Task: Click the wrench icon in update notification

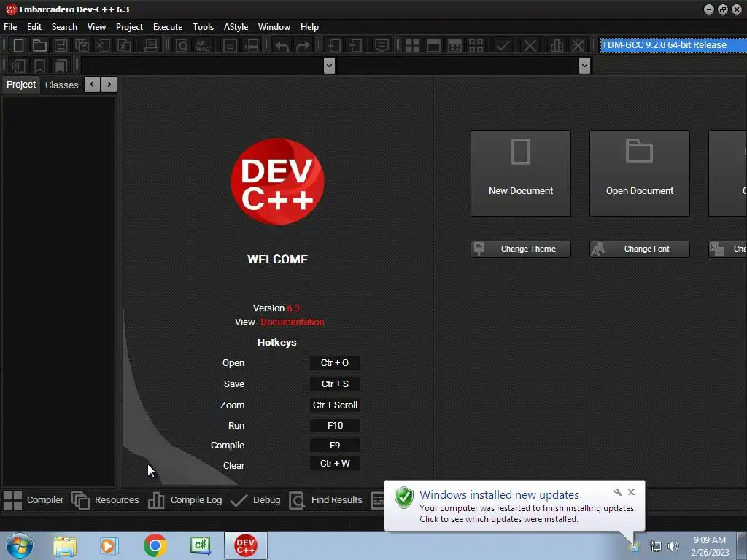Action: click(x=617, y=492)
